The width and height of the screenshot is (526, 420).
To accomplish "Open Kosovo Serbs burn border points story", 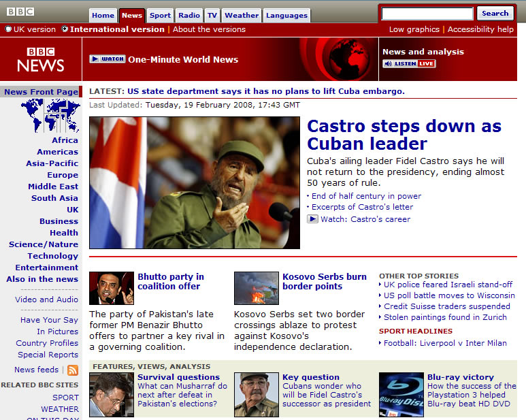I will tap(325, 281).
